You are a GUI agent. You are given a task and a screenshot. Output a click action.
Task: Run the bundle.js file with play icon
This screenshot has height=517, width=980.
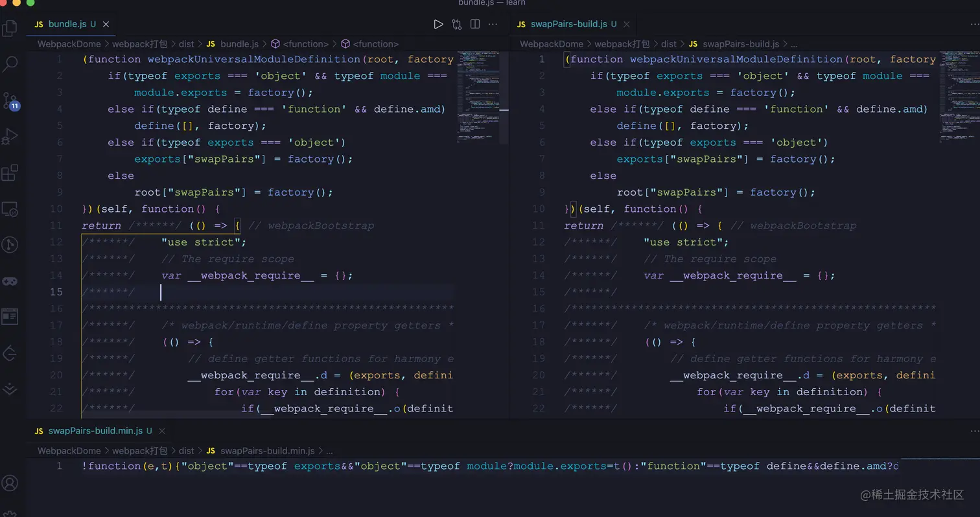click(x=438, y=24)
